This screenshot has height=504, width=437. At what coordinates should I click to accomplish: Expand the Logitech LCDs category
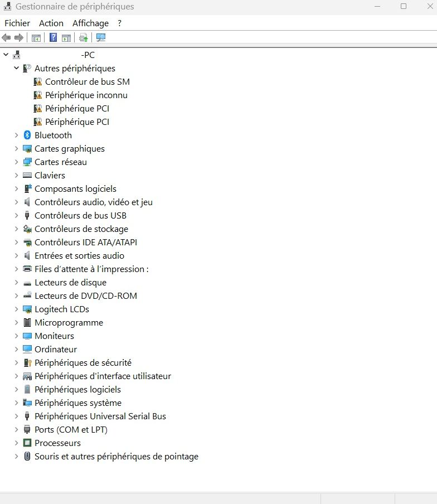16,309
